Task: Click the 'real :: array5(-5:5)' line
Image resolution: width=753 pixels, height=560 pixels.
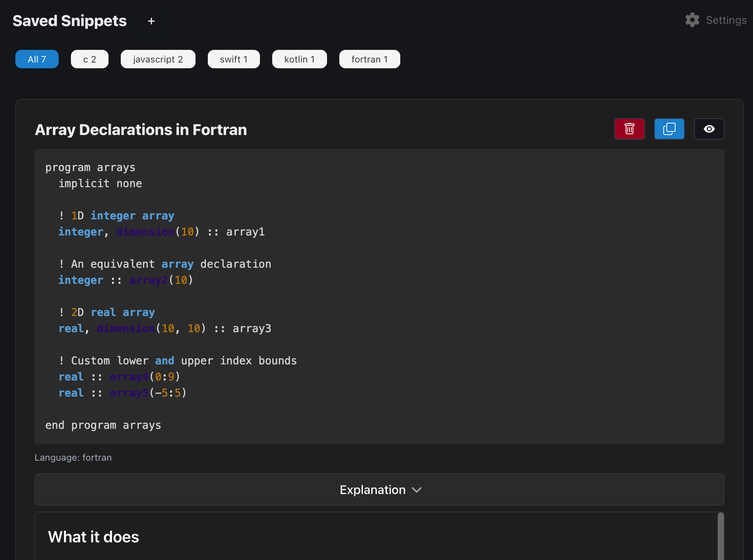Action: [x=122, y=393]
